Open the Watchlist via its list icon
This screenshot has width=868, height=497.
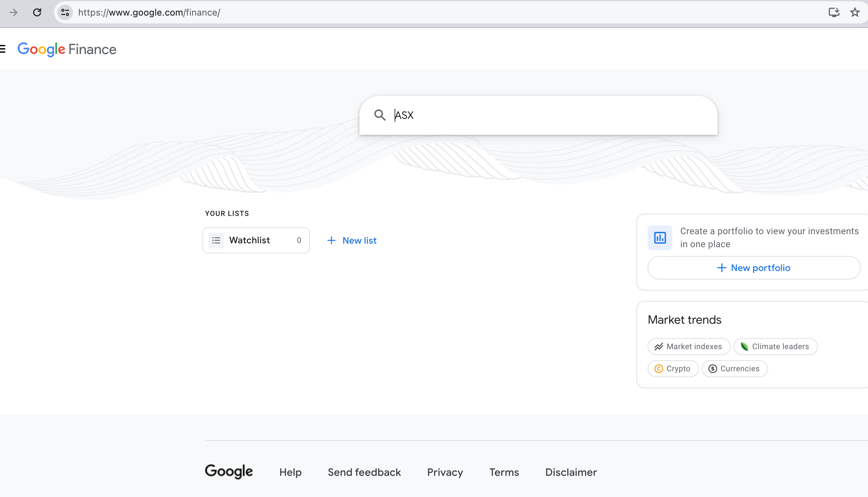pyautogui.click(x=216, y=240)
